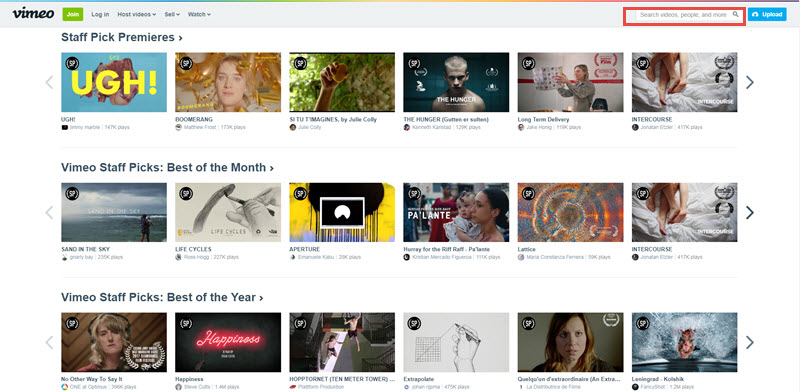The height and width of the screenshot is (392, 800).
Task: Click Jake Honig's avatar icon
Action: pyautogui.click(x=521, y=127)
